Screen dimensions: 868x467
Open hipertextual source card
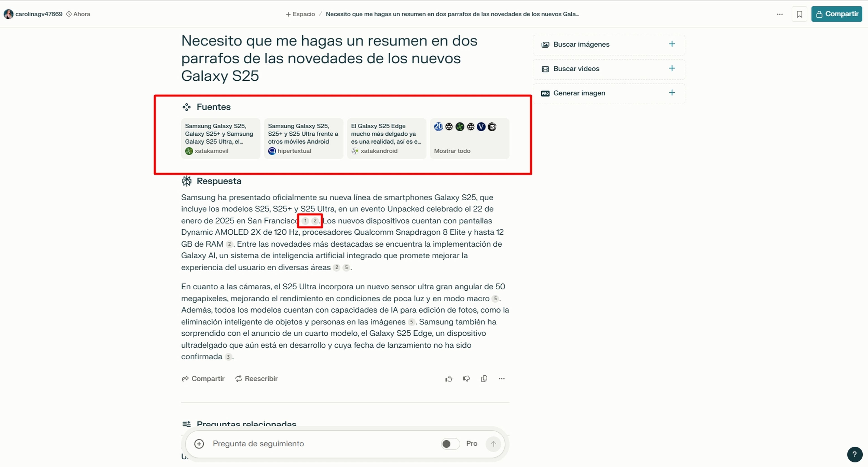(303, 138)
